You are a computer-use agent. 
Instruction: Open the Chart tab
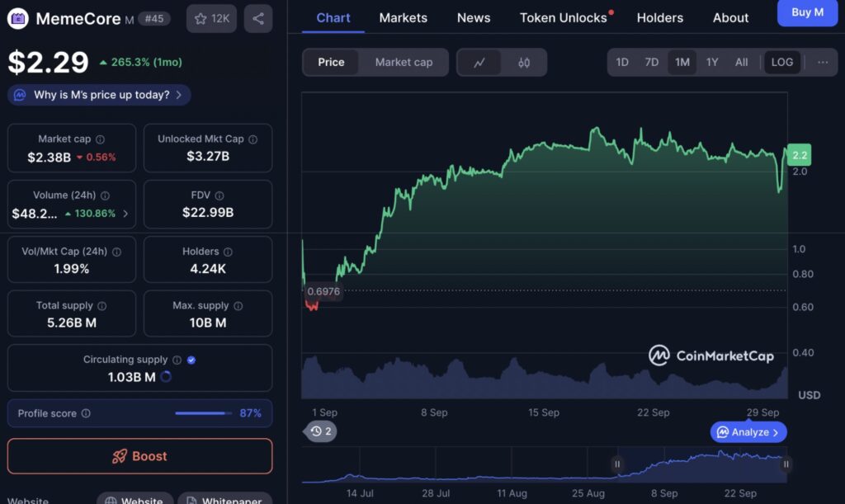tap(333, 18)
